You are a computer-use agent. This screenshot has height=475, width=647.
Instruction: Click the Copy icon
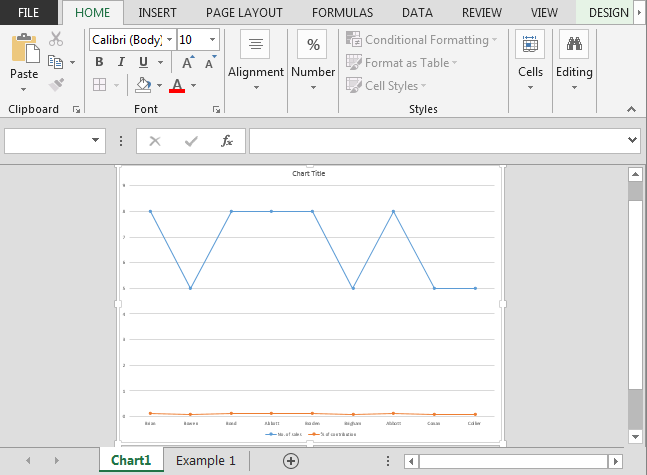coord(55,62)
